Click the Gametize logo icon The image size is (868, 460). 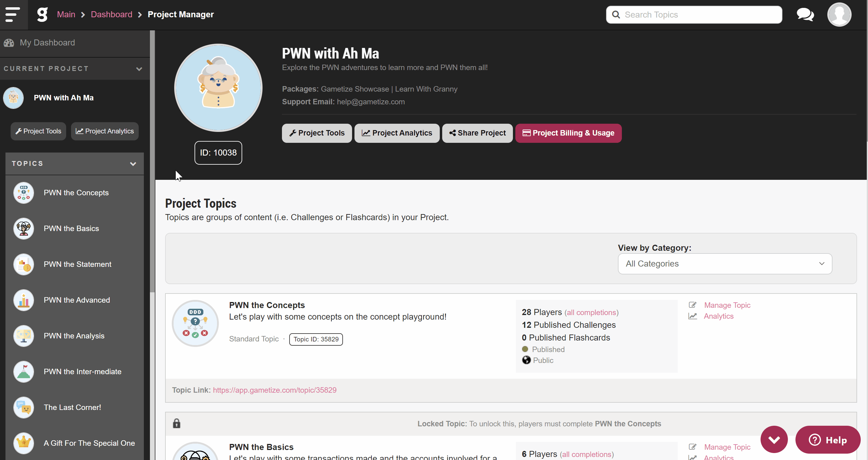[42, 15]
